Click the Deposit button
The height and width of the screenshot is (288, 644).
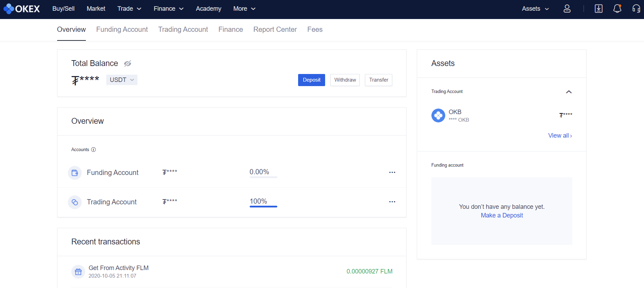point(312,80)
